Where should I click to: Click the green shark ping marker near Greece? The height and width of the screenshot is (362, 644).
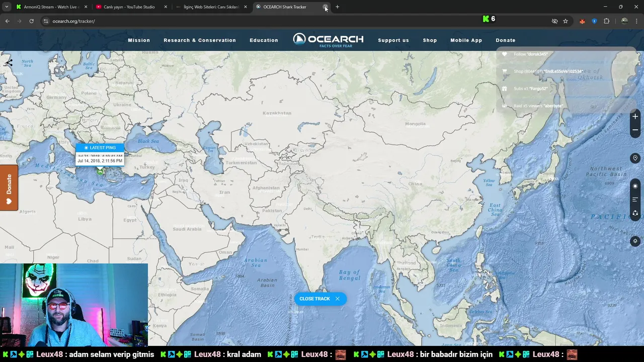(100, 172)
